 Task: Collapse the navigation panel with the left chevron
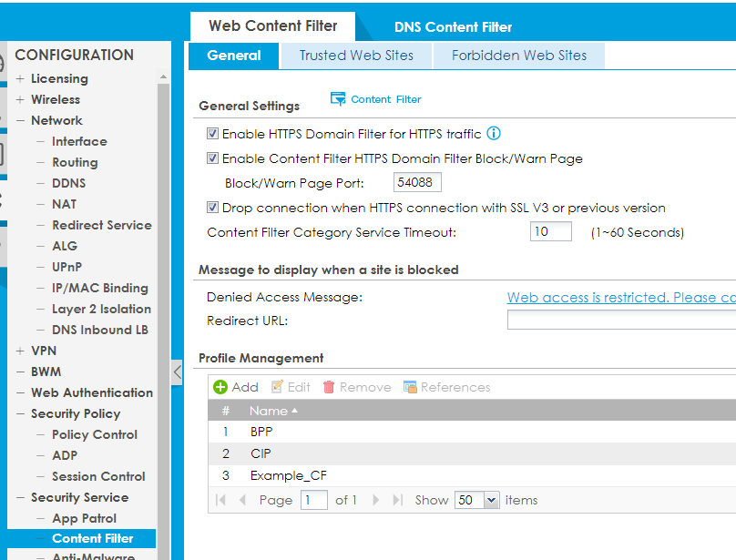179,372
